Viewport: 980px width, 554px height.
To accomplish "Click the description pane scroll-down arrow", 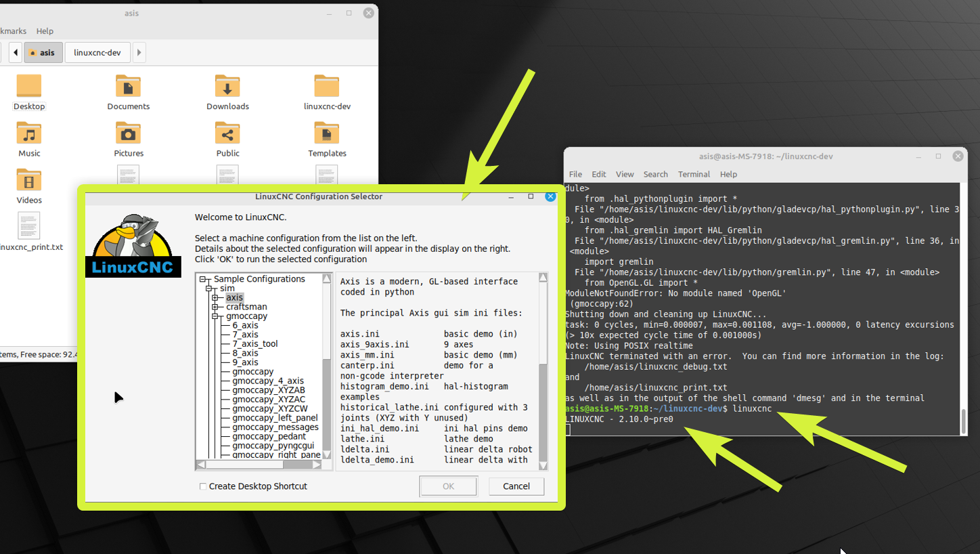I will click(543, 465).
